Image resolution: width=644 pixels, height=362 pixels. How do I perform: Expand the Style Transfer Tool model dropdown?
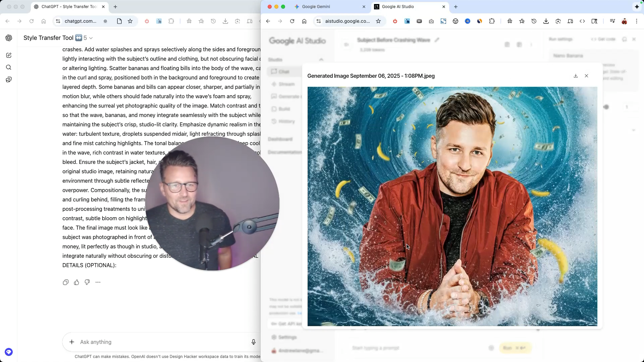coord(91,38)
